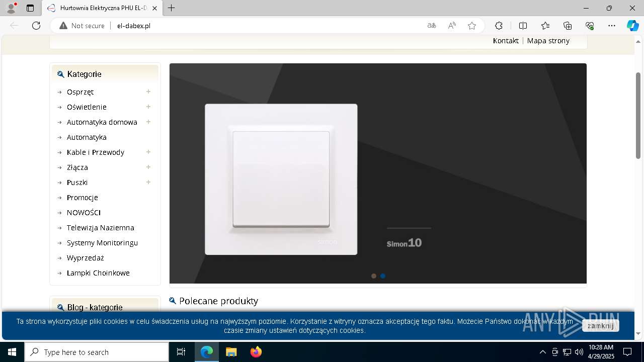Open clock showing 10:28 AM
644x362 pixels.
[601, 352]
